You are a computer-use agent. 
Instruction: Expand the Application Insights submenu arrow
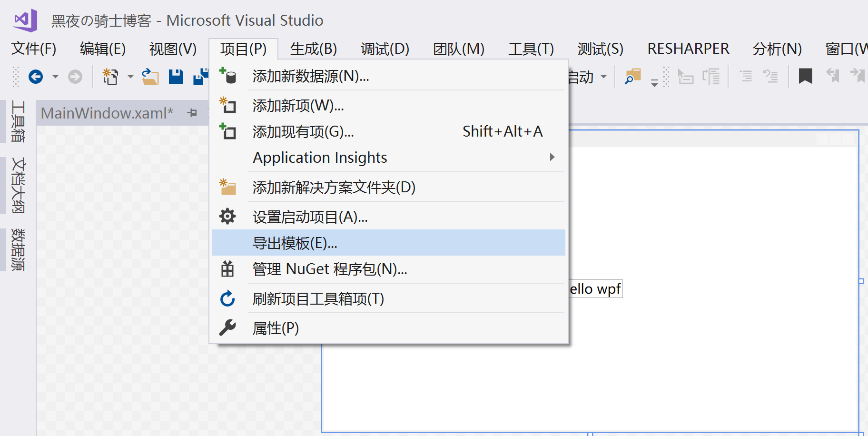(552, 157)
